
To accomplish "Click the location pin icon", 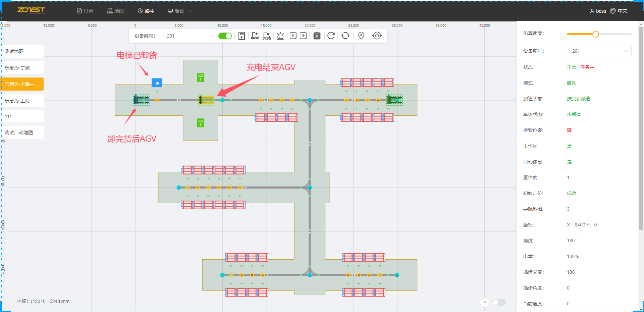I will tap(361, 36).
